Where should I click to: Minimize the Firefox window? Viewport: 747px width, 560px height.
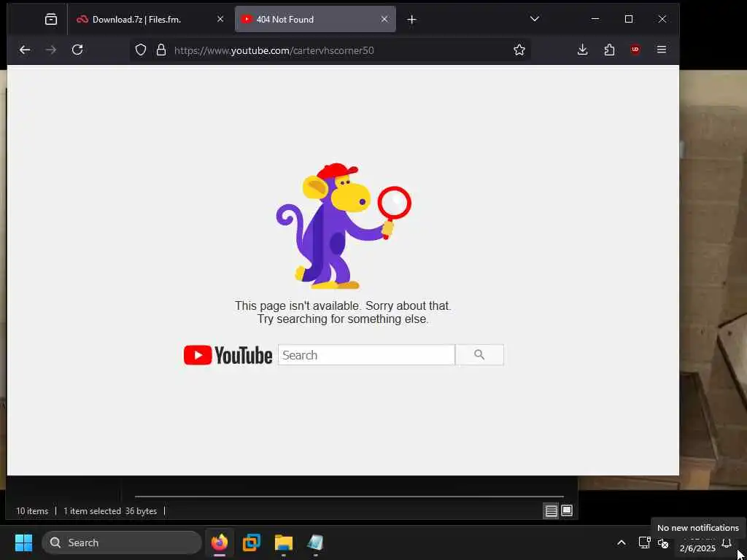point(595,19)
